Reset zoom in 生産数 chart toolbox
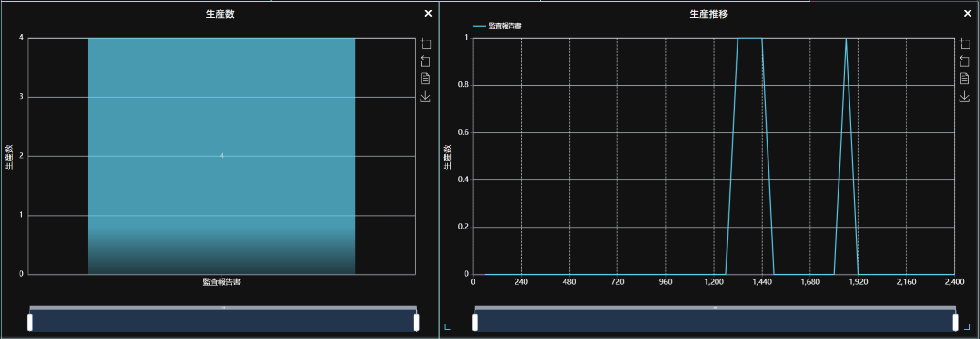Image resolution: width=980 pixels, height=339 pixels. [425, 61]
